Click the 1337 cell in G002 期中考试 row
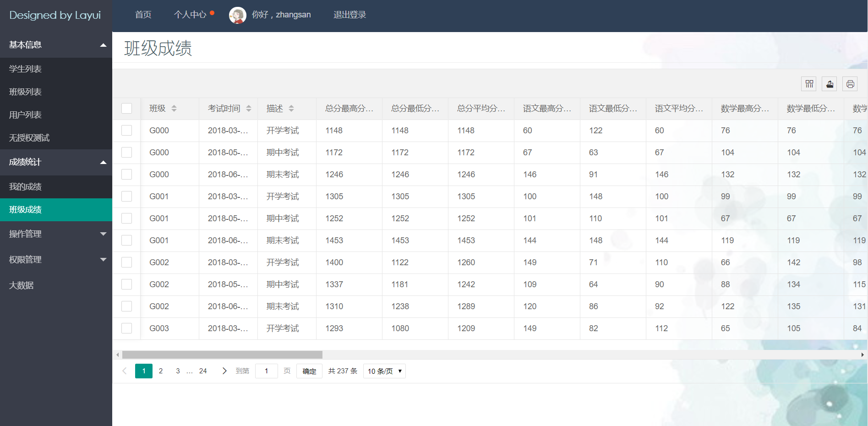 pos(349,284)
